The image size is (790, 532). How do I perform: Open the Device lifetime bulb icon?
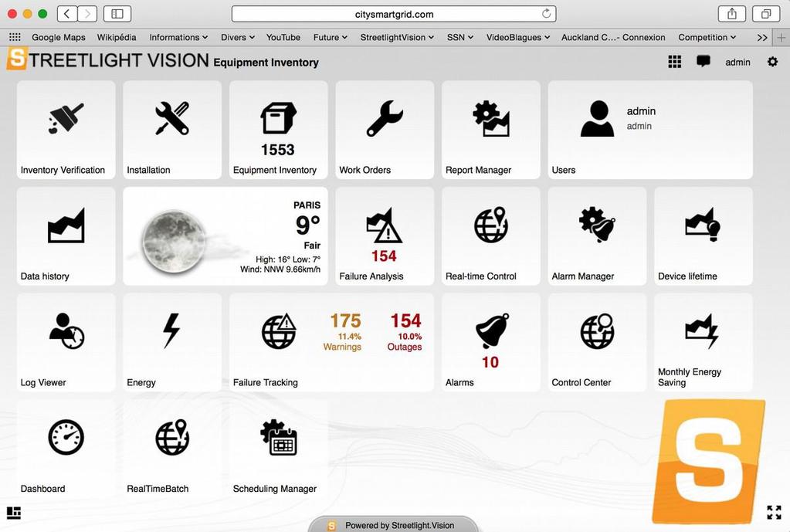(703, 225)
